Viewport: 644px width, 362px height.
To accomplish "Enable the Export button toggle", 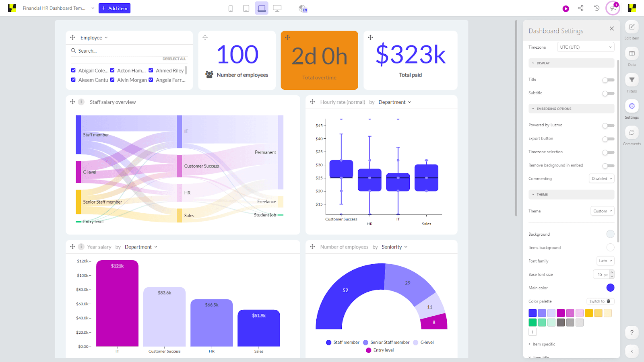I will click(608, 139).
